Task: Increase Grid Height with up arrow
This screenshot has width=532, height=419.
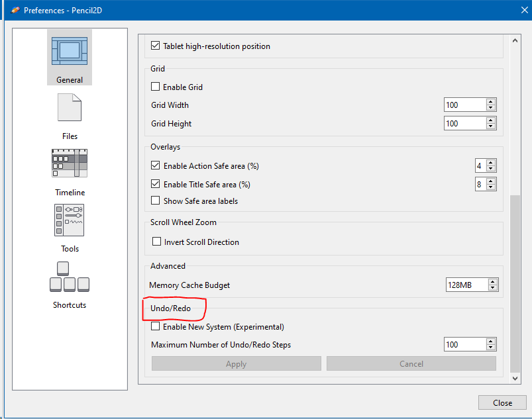Action: (491, 120)
